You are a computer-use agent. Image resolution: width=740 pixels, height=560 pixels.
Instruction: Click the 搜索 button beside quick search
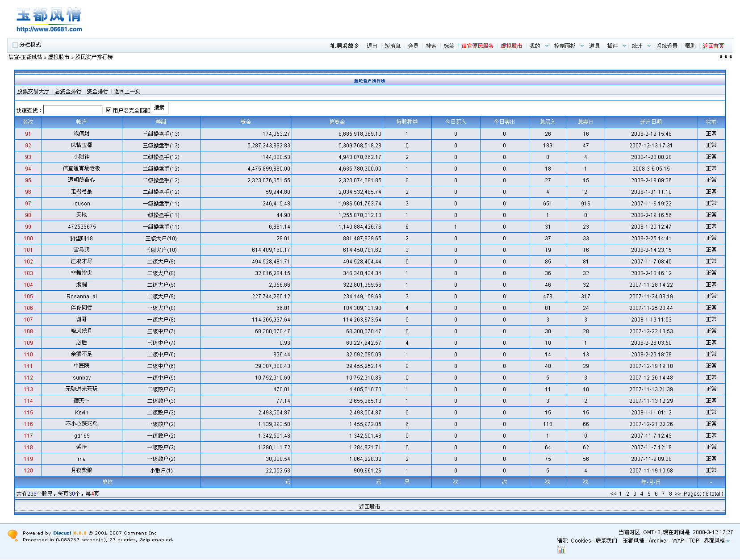pos(159,108)
